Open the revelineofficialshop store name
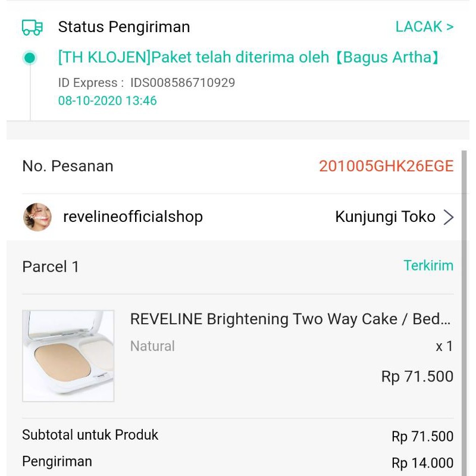The image size is (476, 476). (133, 217)
